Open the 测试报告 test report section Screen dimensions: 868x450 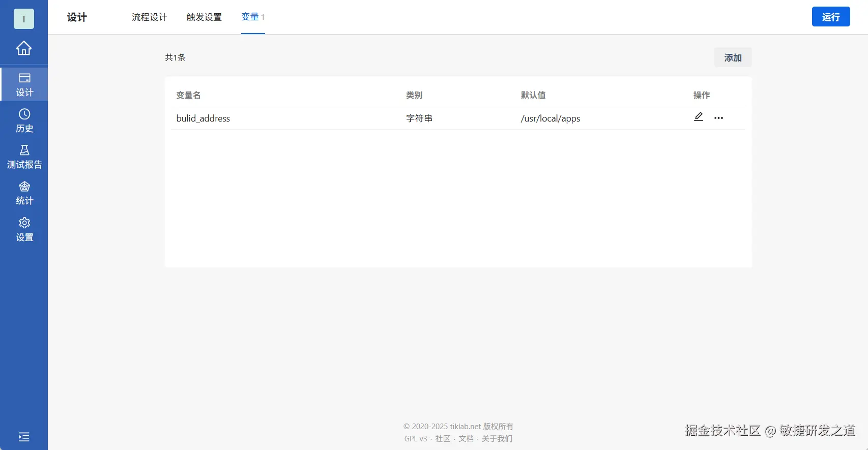coord(24,157)
